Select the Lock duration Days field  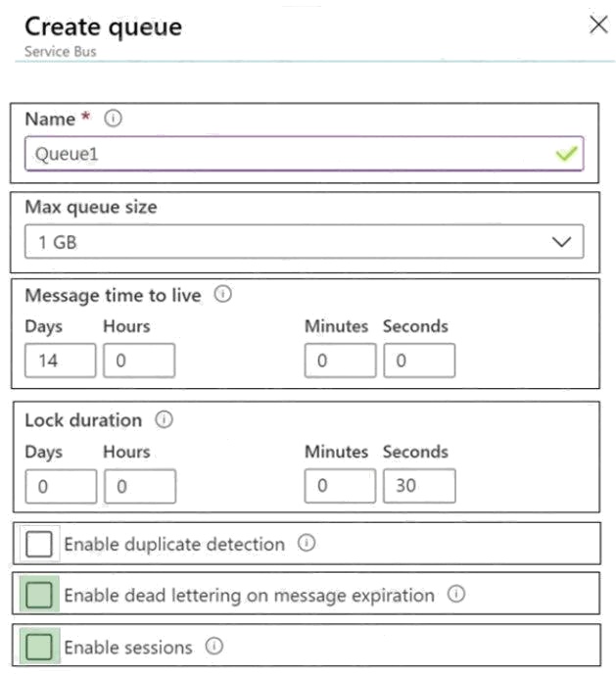(61, 486)
